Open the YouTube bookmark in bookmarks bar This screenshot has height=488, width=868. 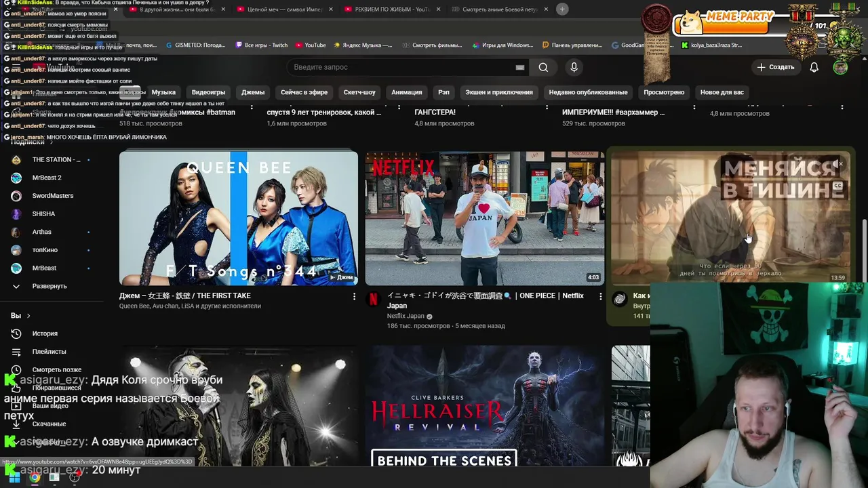pyautogui.click(x=311, y=45)
